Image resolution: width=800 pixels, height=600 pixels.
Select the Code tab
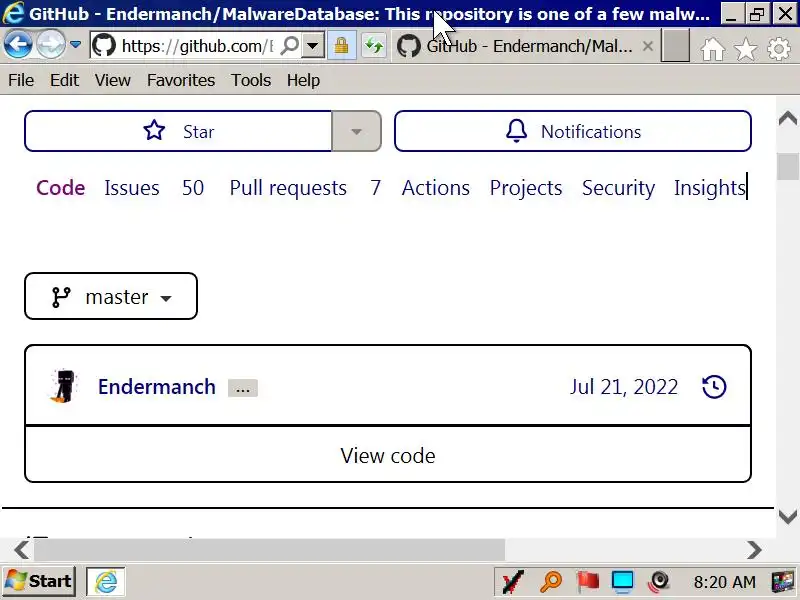pos(61,188)
